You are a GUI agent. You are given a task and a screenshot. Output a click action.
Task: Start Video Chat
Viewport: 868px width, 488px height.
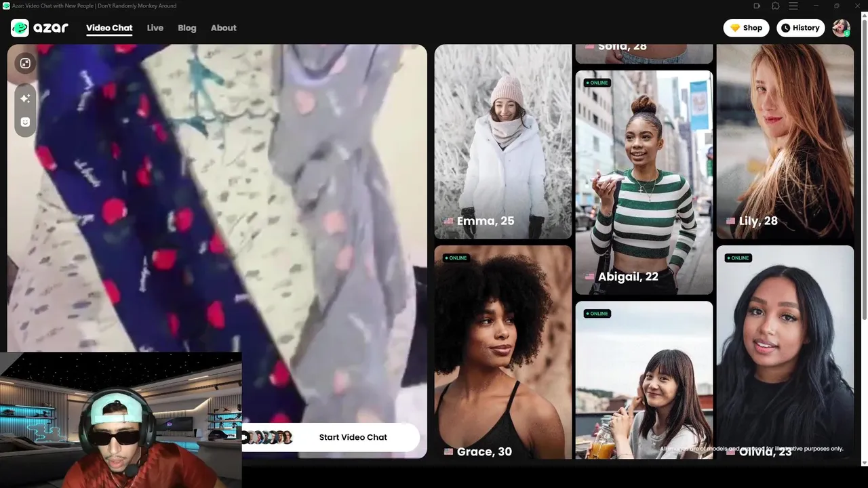(353, 437)
